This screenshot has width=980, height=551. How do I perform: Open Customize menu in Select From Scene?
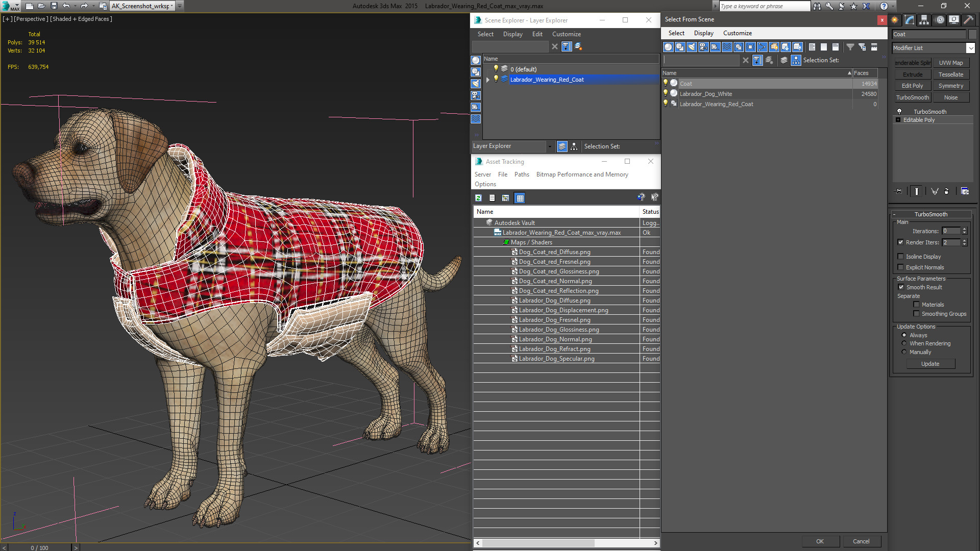(737, 33)
